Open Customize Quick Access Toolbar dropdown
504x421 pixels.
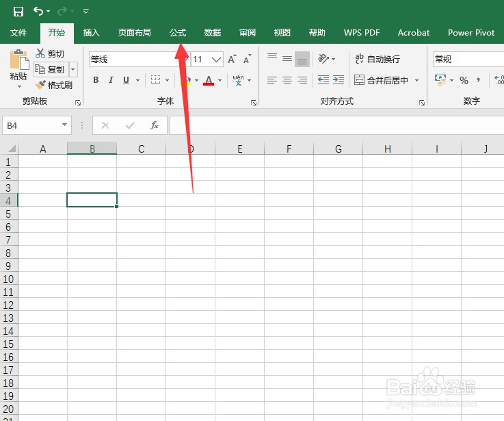coord(85,11)
